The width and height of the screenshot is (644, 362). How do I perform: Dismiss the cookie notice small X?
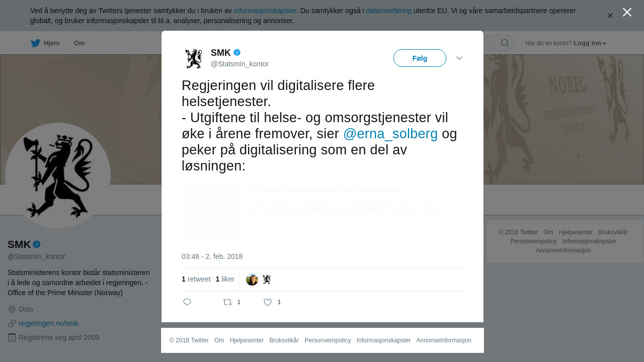pos(610,16)
